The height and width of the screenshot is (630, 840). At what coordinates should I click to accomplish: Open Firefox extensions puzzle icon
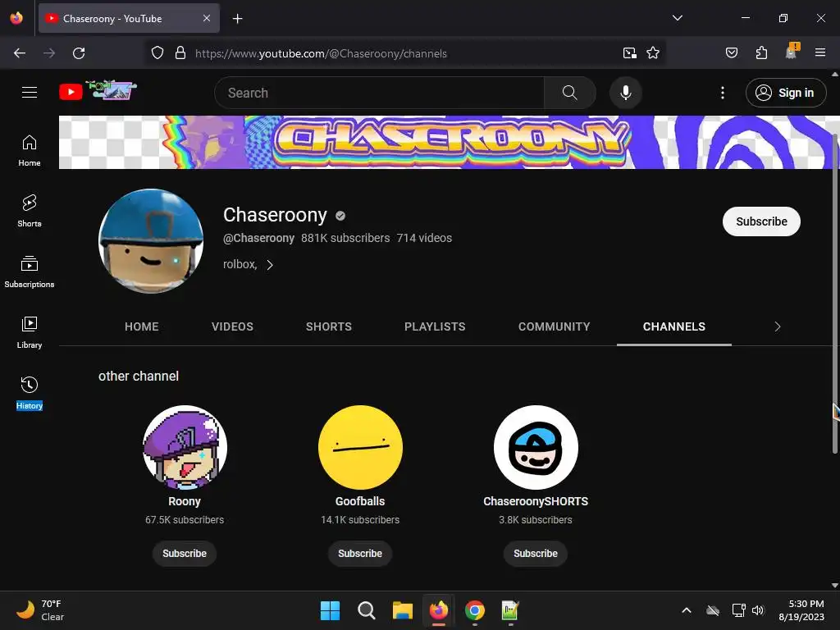(x=761, y=53)
